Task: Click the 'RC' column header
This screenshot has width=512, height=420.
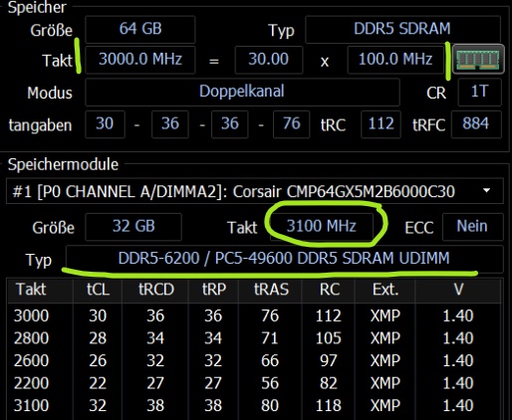Action: 330,290
